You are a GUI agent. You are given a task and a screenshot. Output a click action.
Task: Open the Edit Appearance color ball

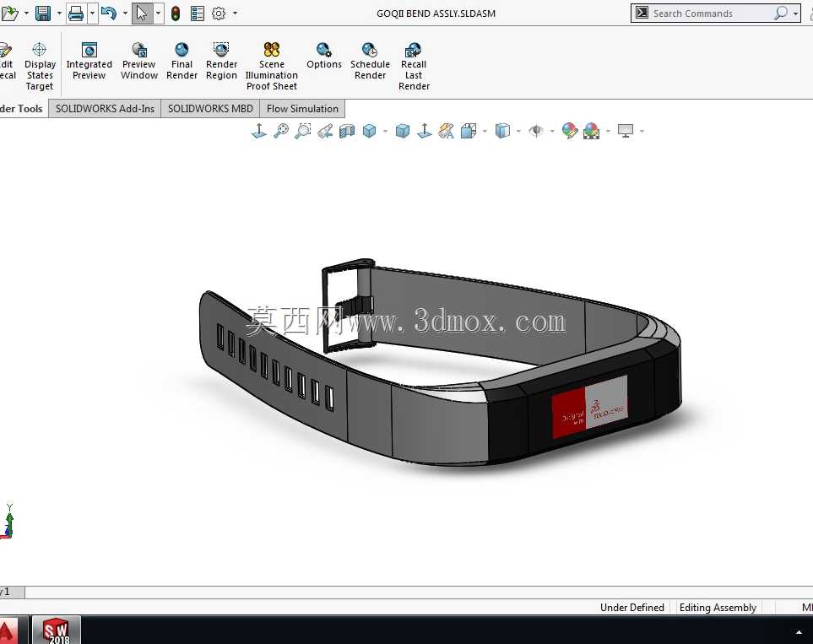point(569,131)
